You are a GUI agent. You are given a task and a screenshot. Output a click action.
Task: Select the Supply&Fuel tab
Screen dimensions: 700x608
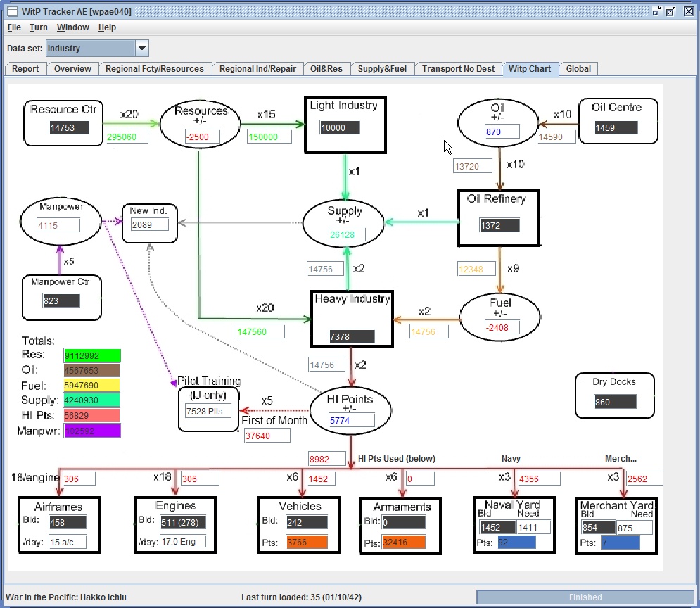click(382, 69)
